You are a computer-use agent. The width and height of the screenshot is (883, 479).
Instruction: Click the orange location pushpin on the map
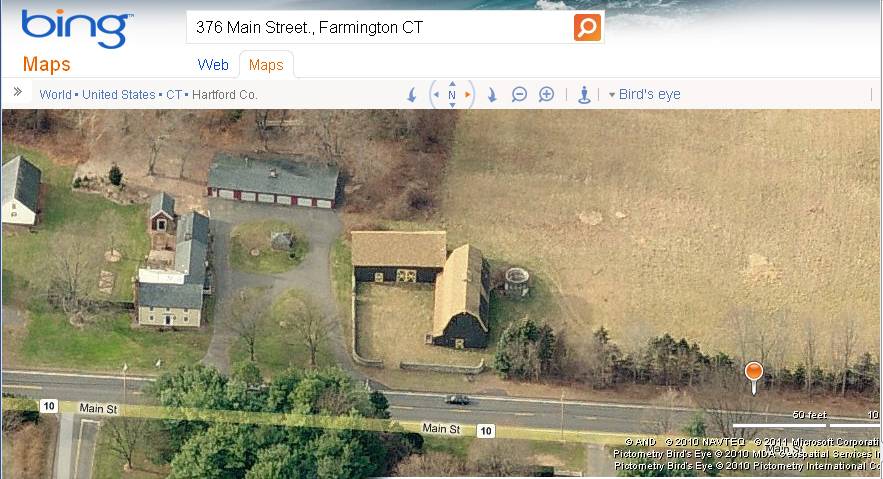(x=754, y=375)
